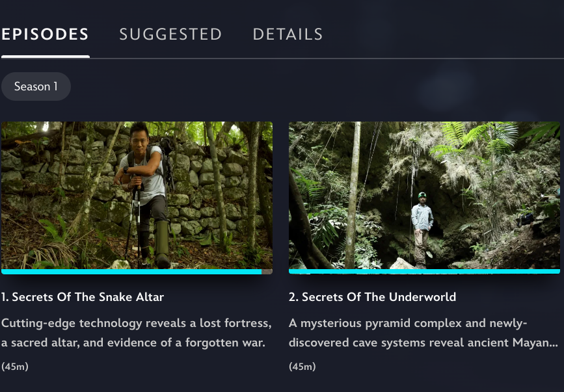Image resolution: width=564 pixels, height=392 pixels.
Task: Click the episode 2 watch progress bar
Action: [x=424, y=272]
